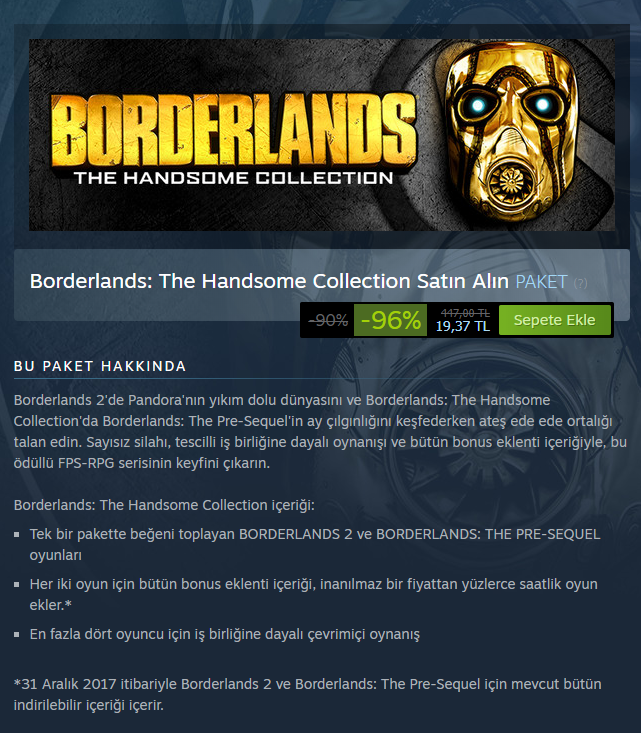Click "The Handsome Collection" subtitle in banner

point(233,178)
